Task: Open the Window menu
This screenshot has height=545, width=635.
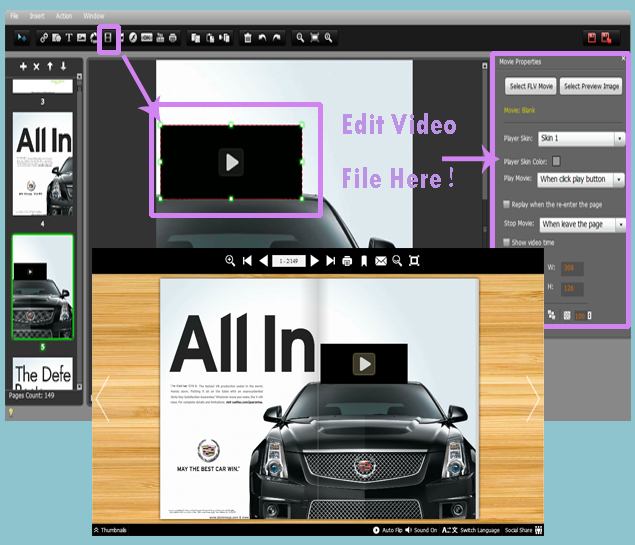Action: click(x=94, y=16)
